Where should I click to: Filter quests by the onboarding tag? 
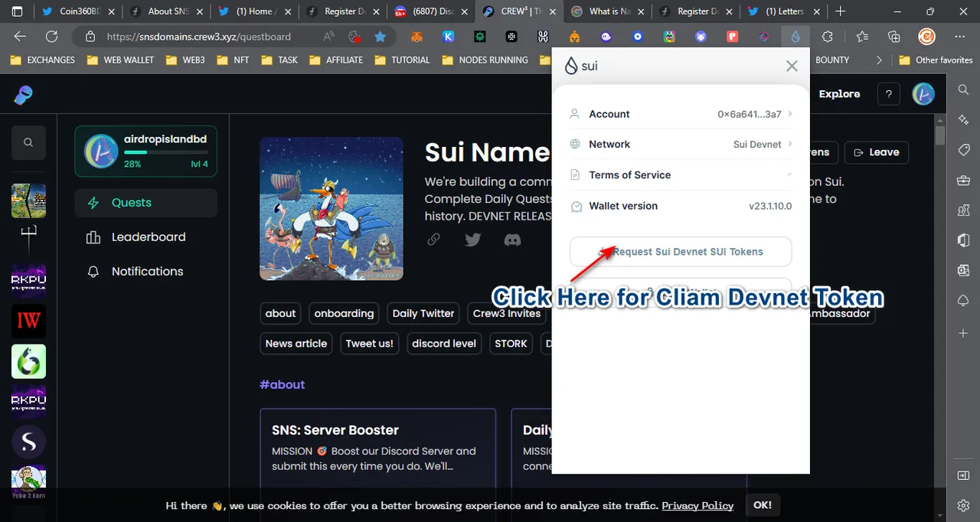tap(345, 314)
